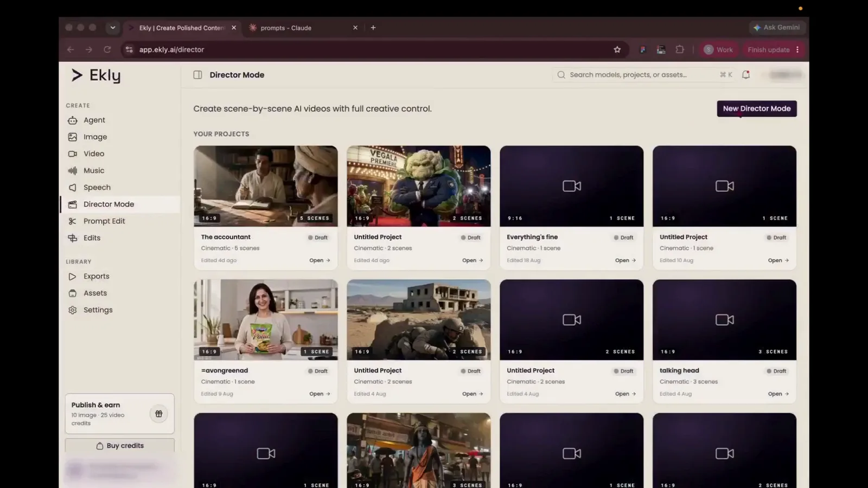The image size is (868, 488).
Task: Open 'The accountant' project link
Action: coord(320,260)
